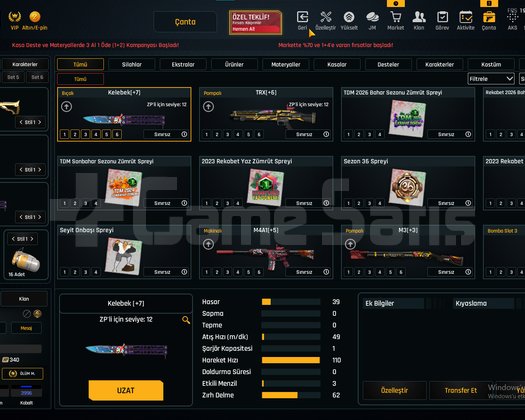525x420 pixels.
Task: Open the Klan icon
Action: point(419,17)
